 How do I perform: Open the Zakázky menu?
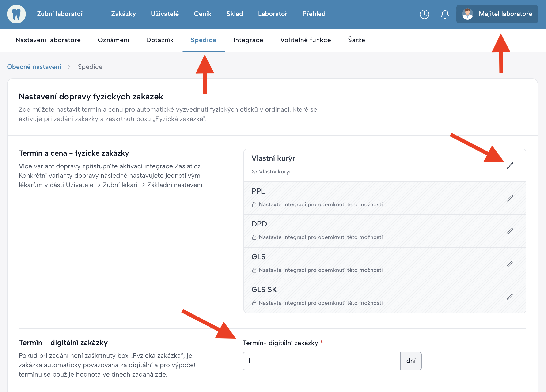[123, 14]
